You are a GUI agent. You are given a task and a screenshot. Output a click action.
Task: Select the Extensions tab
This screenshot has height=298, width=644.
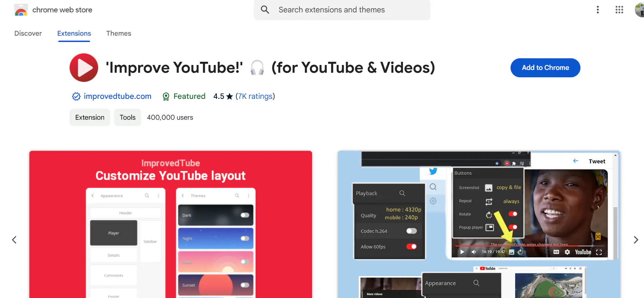coord(74,33)
